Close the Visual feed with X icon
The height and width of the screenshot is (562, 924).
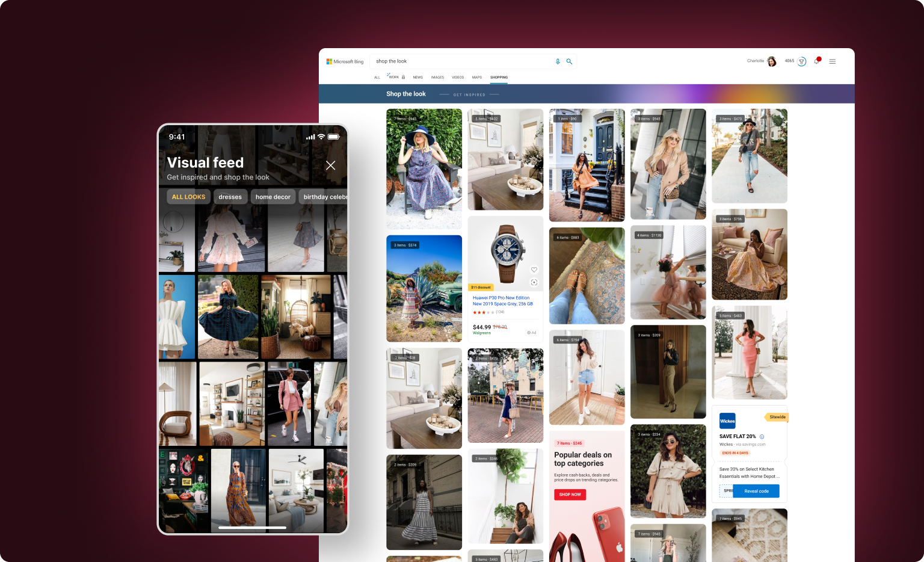330,165
